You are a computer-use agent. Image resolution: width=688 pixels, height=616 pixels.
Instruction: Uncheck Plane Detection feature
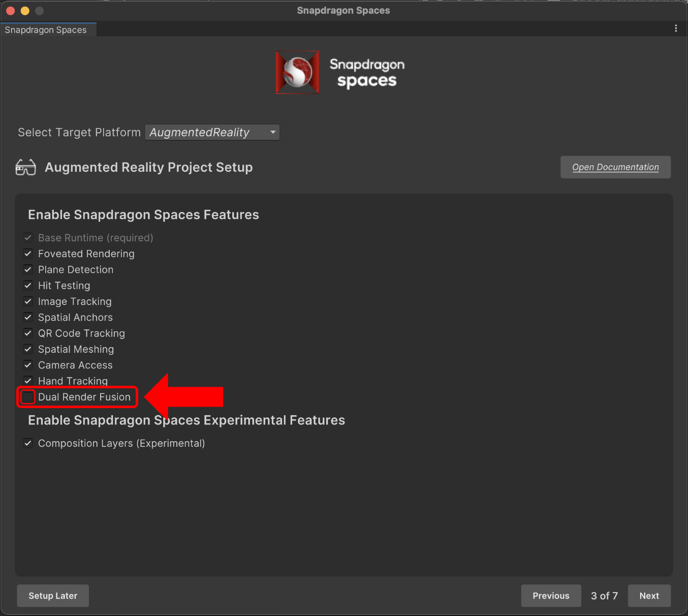click(28, 269)
